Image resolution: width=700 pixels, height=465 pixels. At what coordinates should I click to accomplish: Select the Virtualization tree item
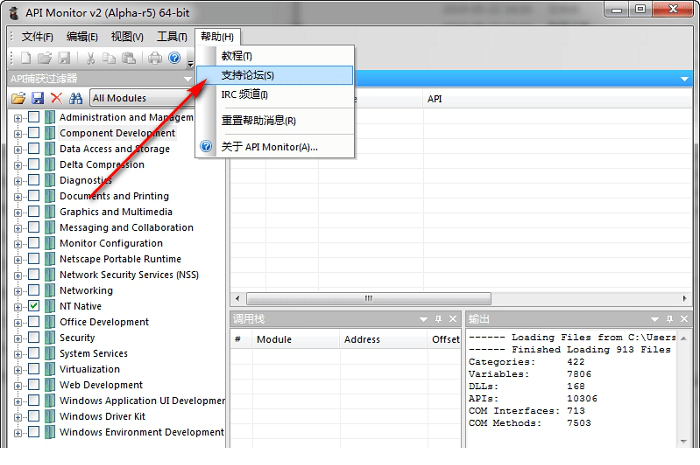(x=90, y=369)
